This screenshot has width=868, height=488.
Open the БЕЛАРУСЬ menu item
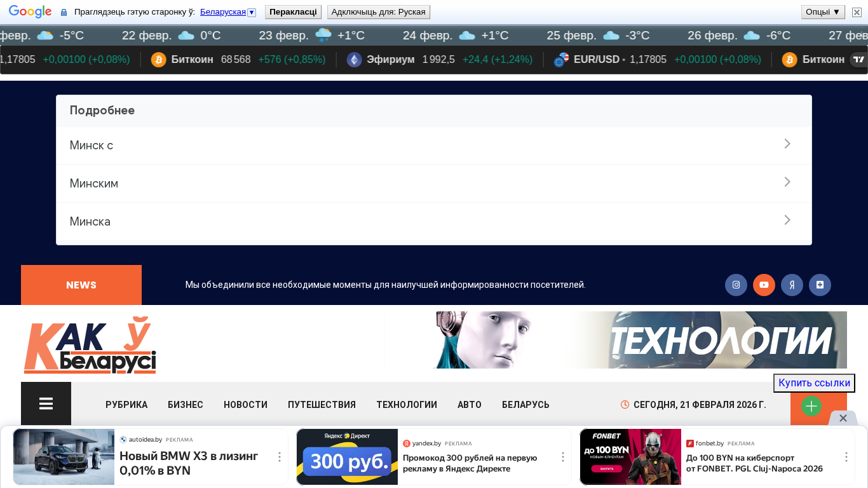pos(526,405)
